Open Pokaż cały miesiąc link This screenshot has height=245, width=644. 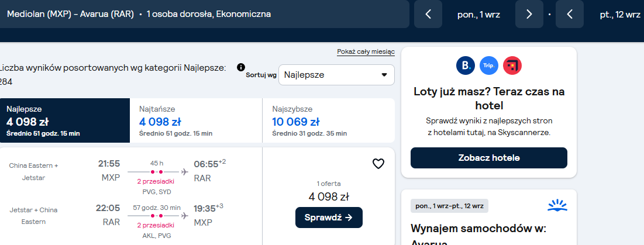point(366,51)
